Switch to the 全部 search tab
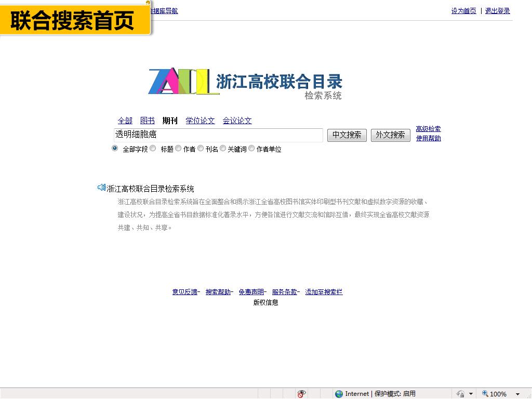The width and height of the screenshot is (532, 399). 125,121
